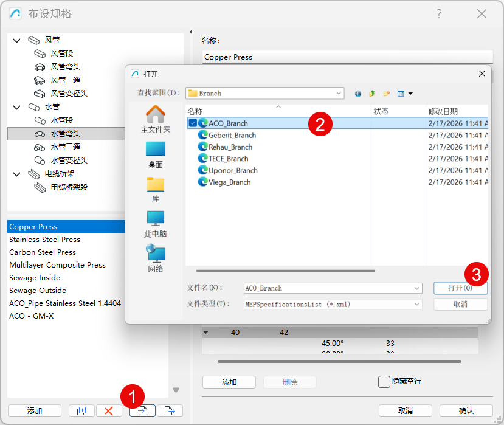Close the 打开 dialog
The height and width of the screenshot is (425, 504).
coord(482,74)
